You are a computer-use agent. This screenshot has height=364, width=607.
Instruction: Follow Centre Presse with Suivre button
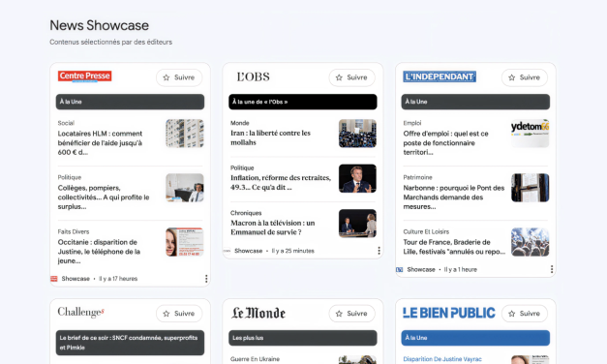pyautogui.click(x=179, y=77)
